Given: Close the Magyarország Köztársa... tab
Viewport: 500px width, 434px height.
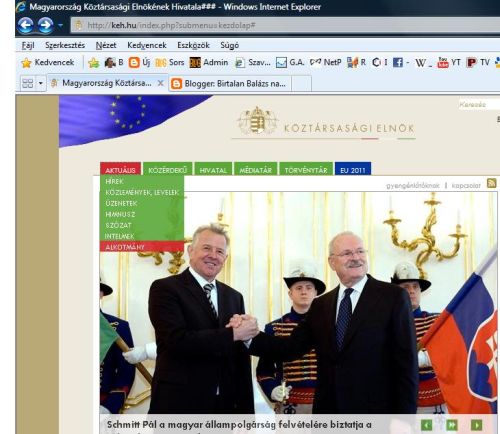Looking at the screenshot, I should 160,83.
